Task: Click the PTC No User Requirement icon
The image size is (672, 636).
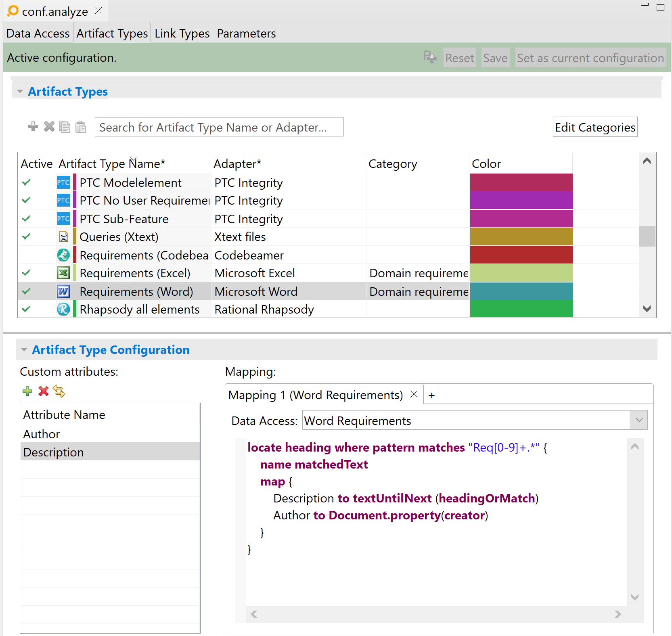Action: (63, 200)
